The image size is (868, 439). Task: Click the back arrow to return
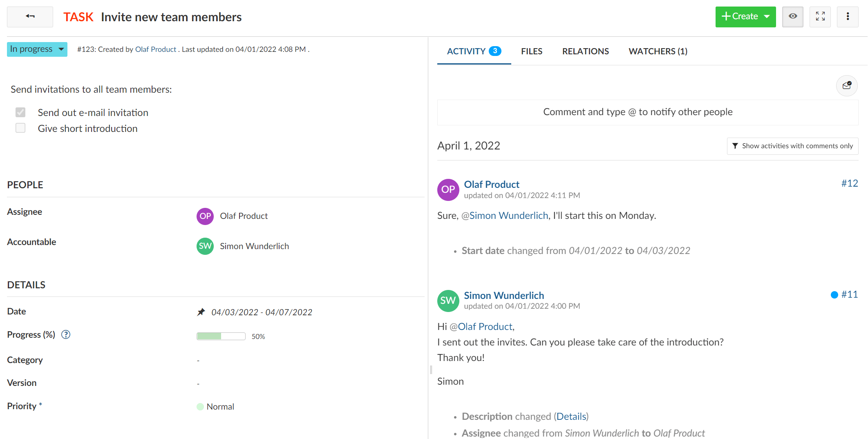[x=29, y=17]
